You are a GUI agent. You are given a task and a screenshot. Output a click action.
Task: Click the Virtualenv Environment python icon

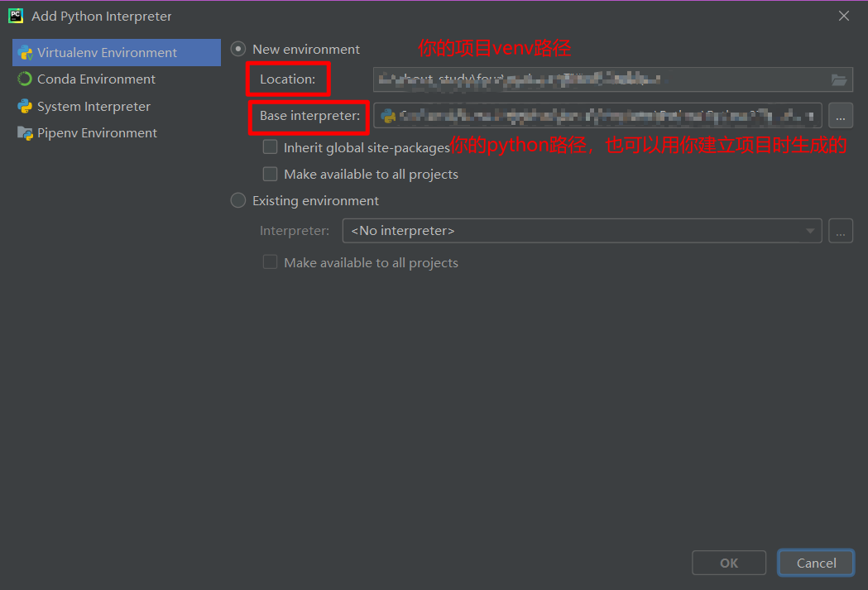click(25, 53)
